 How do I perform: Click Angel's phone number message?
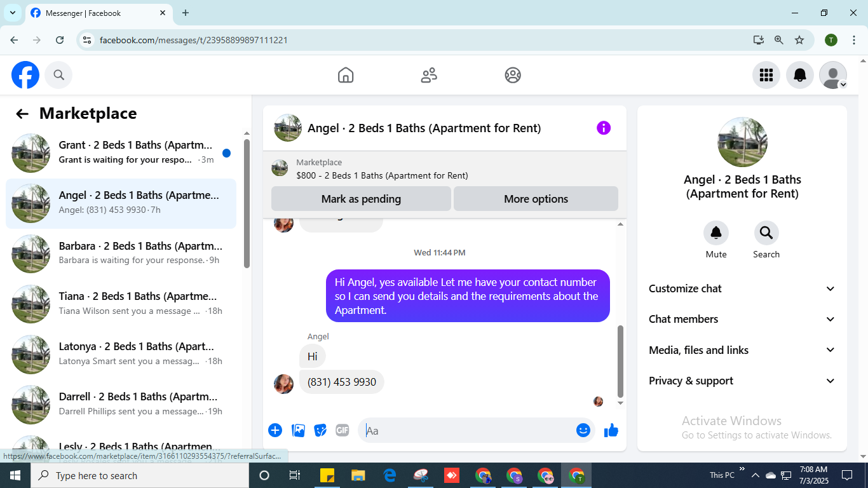point(342,382)
